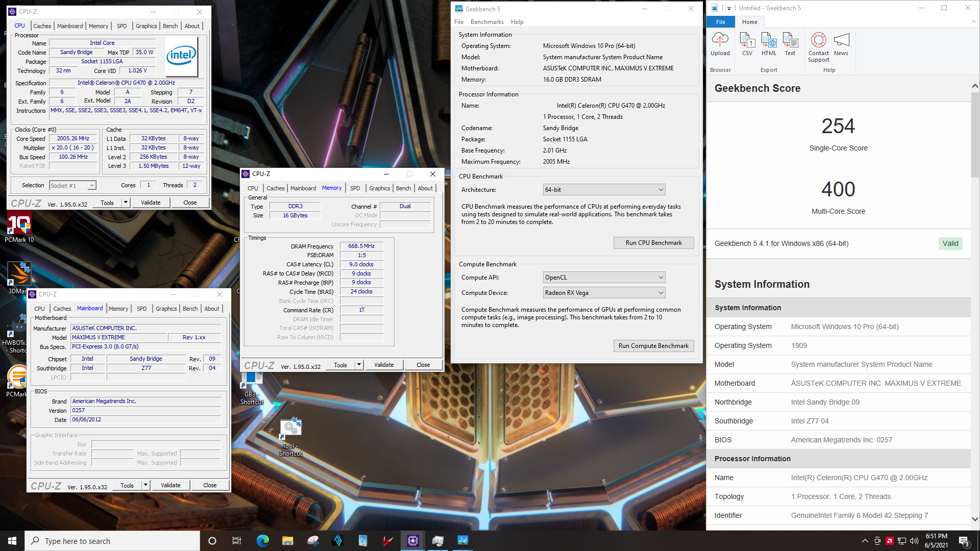Expand Tools dropdown arrow in Memory window

click(x=359, y=365)
